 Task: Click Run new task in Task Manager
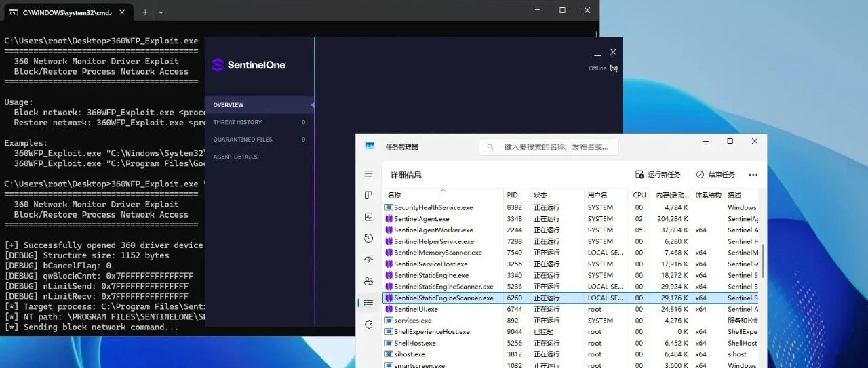point(657,175)
